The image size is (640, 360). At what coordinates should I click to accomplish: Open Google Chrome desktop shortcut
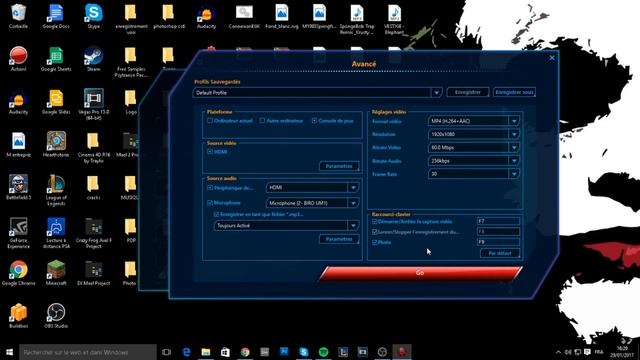point(18,273)
